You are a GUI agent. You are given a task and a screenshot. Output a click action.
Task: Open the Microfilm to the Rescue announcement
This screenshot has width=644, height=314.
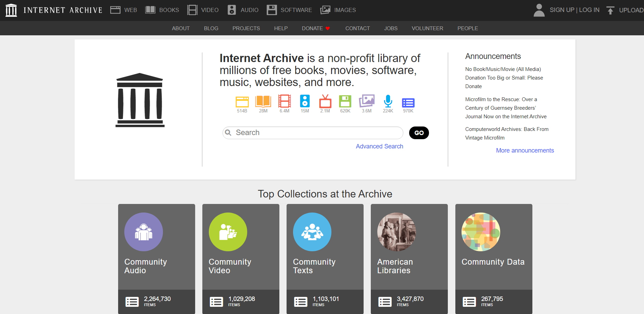506,108
